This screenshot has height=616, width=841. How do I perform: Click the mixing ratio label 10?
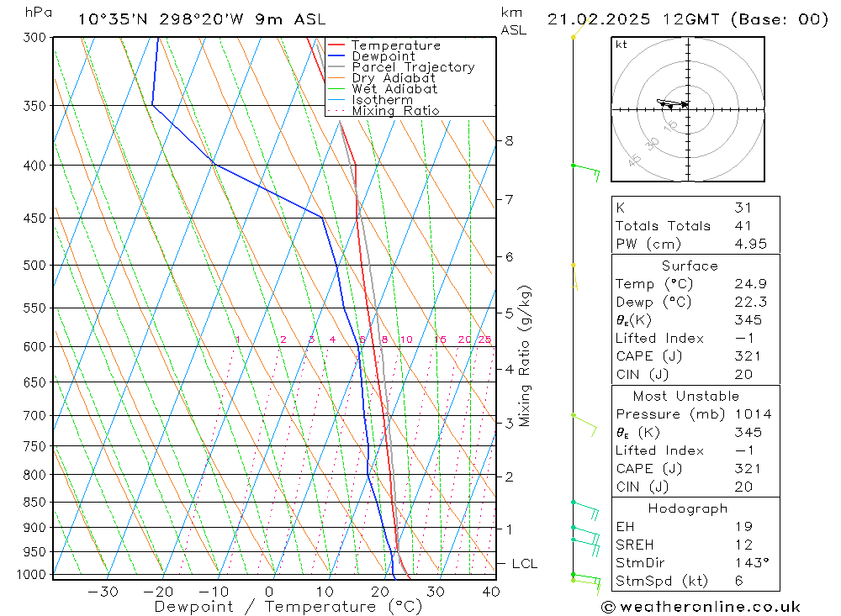406,340
